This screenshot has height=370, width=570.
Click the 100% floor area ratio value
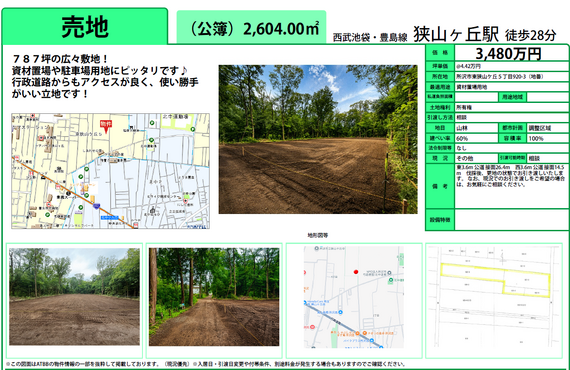536,138
